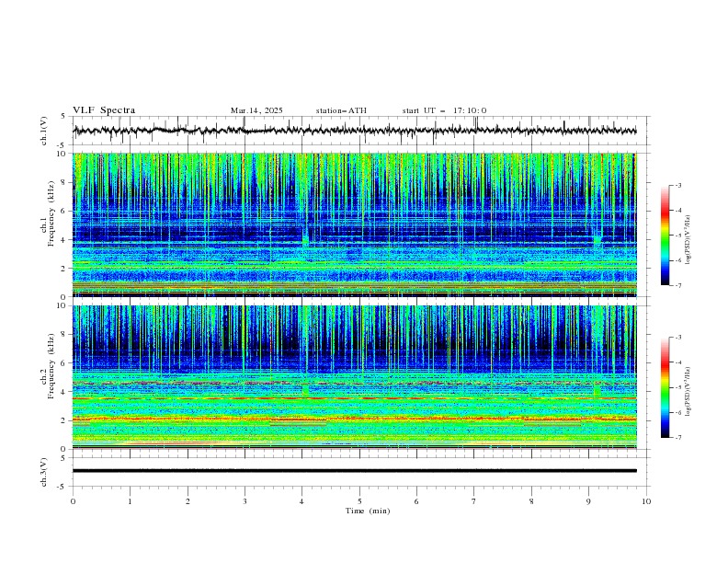The width and height of the screenshot is (728, 563).
Task: Click the "Time (min)" axis label
Action: [x=368, y=511]
